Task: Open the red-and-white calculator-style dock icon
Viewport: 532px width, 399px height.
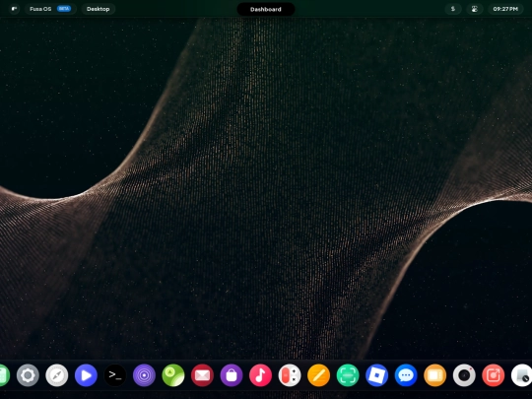Action: pos(290,375)
